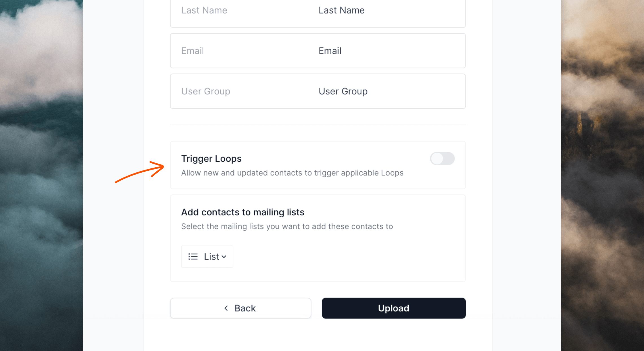Click the User Group column label on the left
This screenshot has height=351, width=644.
click(x=206, y=91)
